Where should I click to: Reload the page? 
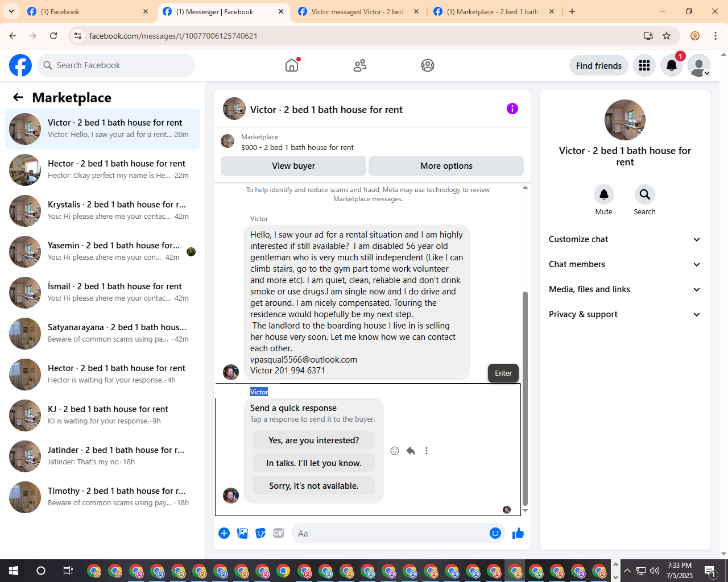pos(53,36)
